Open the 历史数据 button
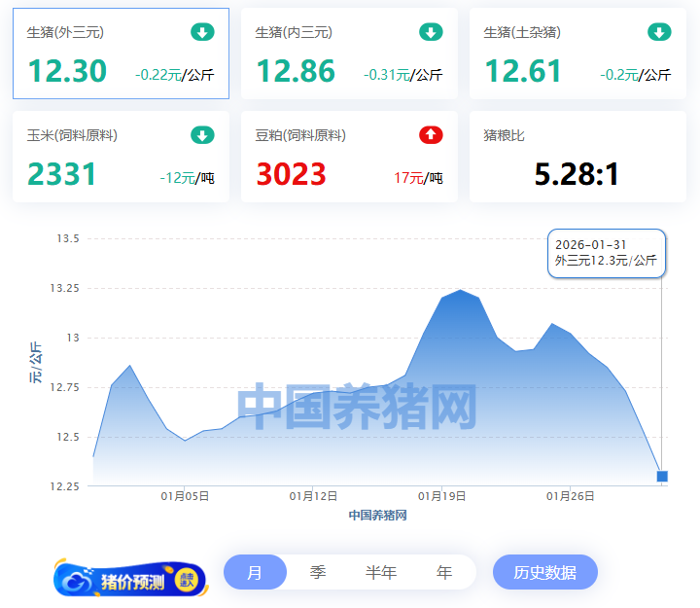700x608 pixels. [x=544, y=572]
